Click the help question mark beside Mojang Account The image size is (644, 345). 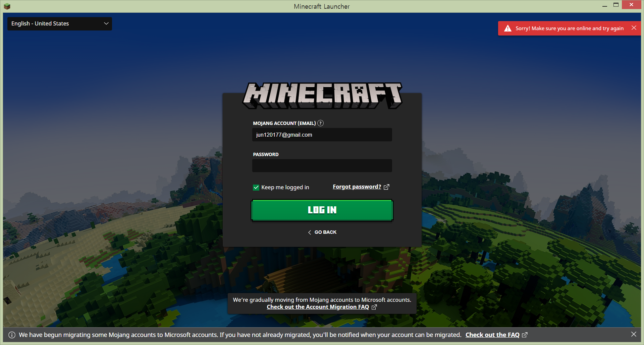321,123
